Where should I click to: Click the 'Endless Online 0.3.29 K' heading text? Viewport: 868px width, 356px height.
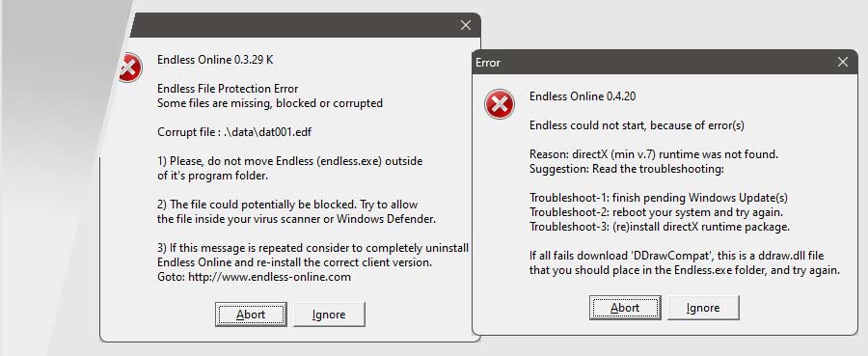pyautogui.click(x=215, y=60)
